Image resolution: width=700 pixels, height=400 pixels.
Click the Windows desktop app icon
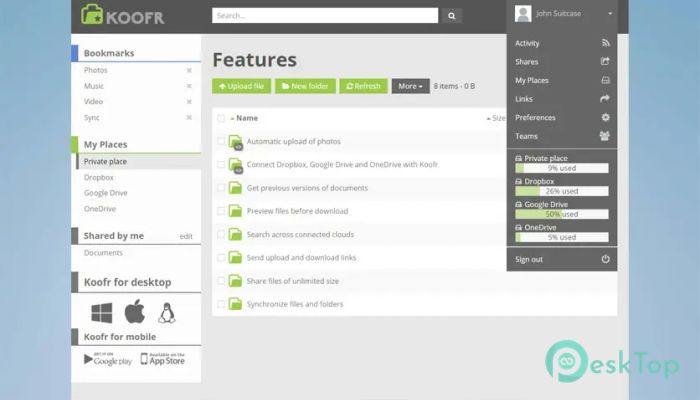tap(102, 312)
